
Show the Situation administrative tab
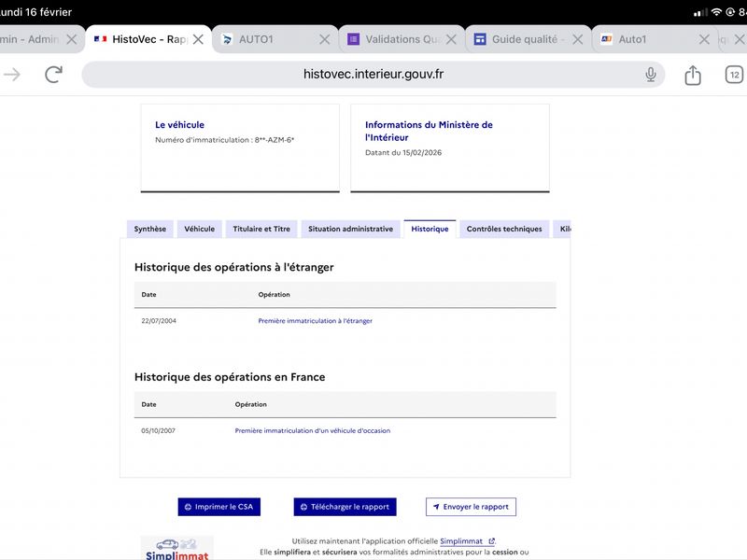[x=350, y=229]
